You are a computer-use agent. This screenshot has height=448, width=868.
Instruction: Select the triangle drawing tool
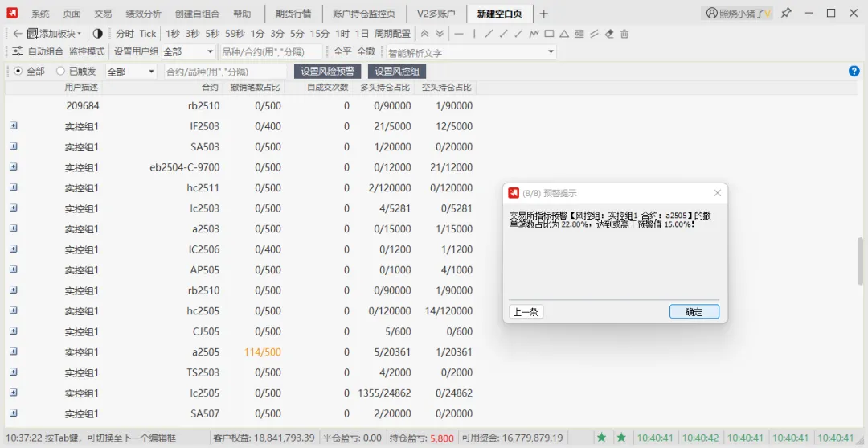click(564, 34)
